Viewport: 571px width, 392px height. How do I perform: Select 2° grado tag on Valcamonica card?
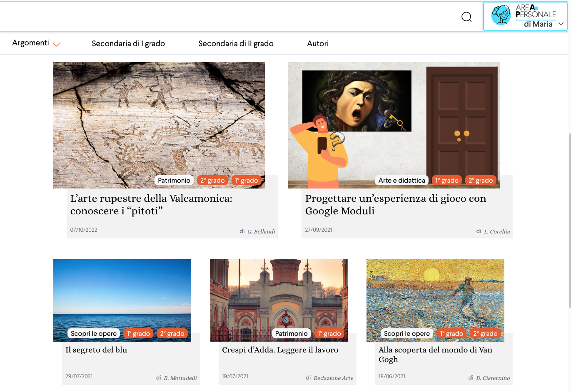click(x=212, y=180)
